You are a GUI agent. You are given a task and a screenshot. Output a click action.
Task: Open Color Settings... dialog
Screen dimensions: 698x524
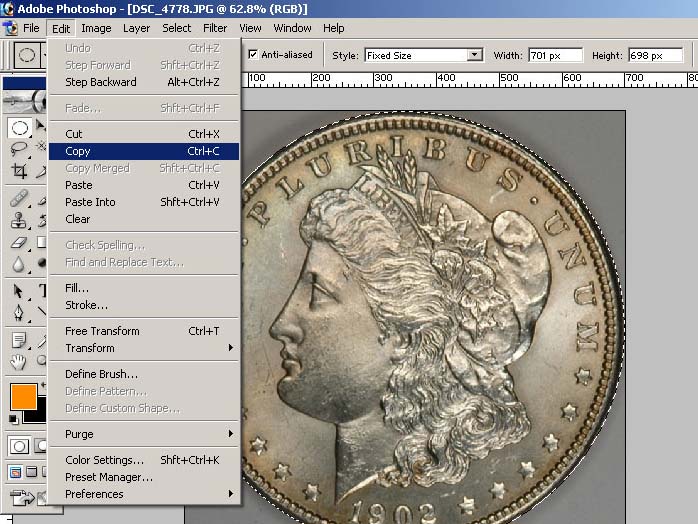(105, 460)
